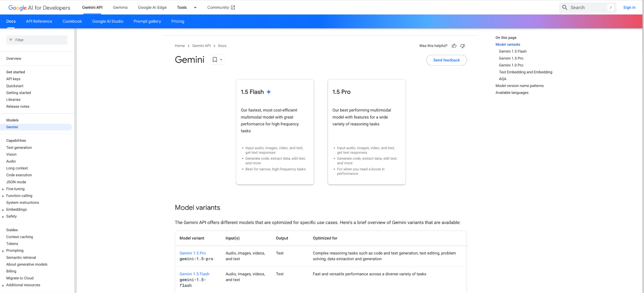Screen dimensions: 644x293
Task: Open Quickstart in the sidebar
Action: click(x=15, y=86)
